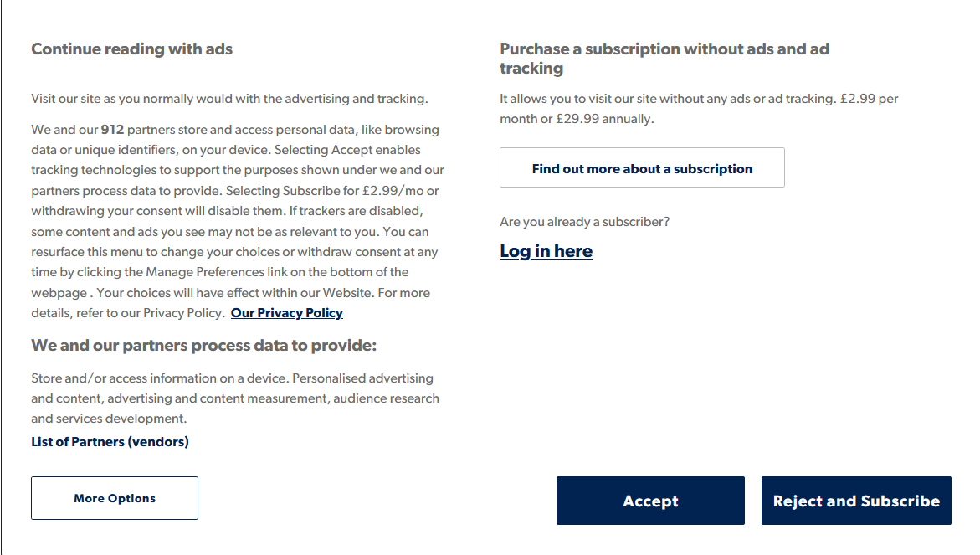Click the 'Store and/or access information' purposes text
This screenshot has height=555, width=980.
coord(159,378)
